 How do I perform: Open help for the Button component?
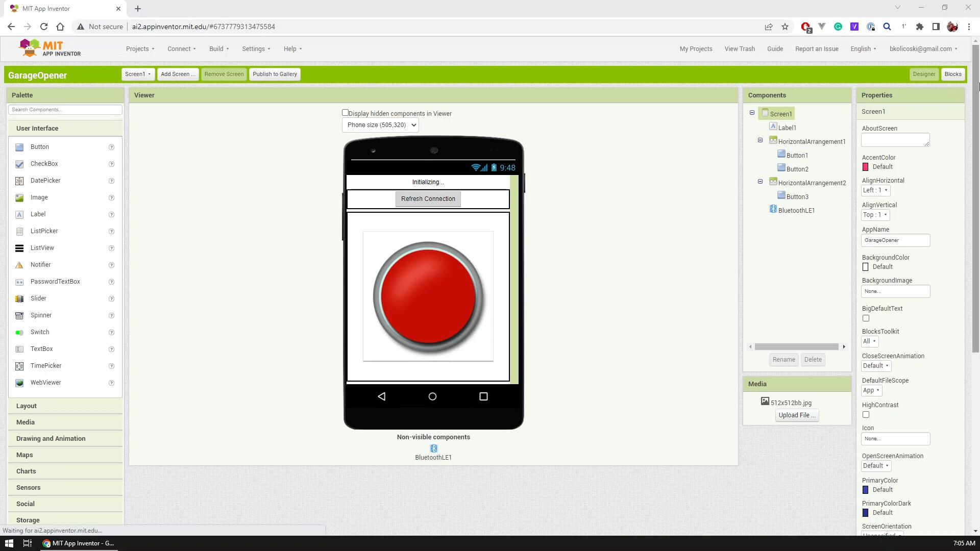point(111,147)
